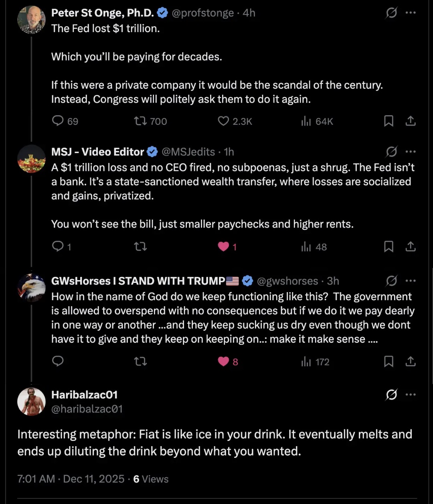The image size is (433, 504).
Task: Click Grok icon on Haribalzac01's post
Action: 391,395
